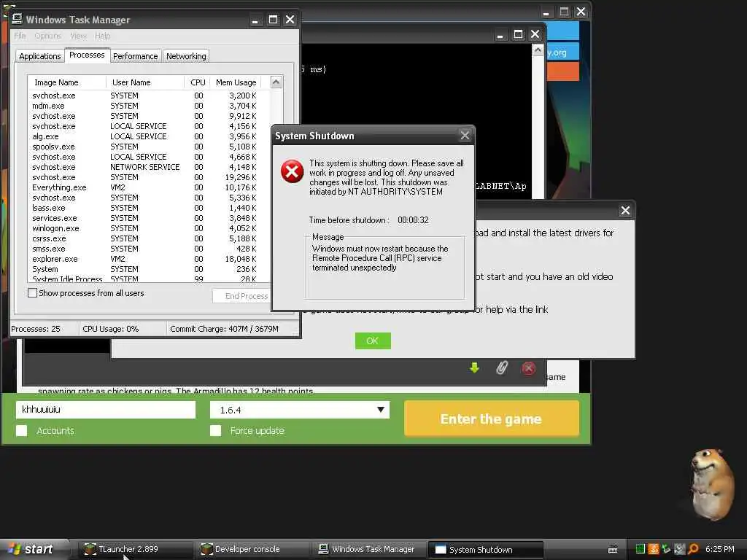Select the csrss.exe process row
This screenshot has width=747, height=560.
(149, 238)
